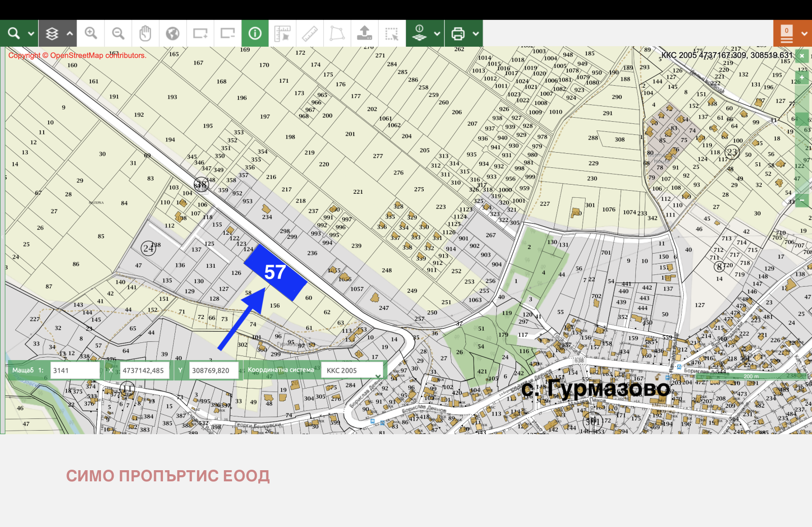Activate the rectangle selection tool
This screenshot has height=527, width=812.
pos(391,33)
